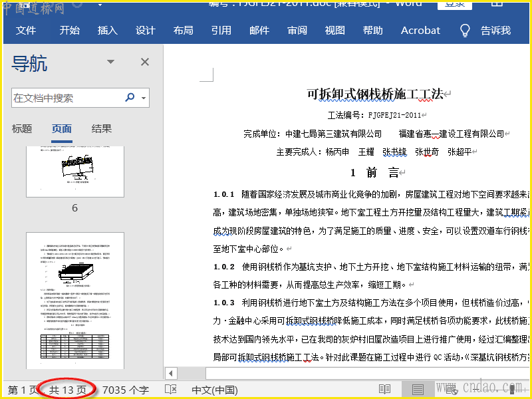
Task: Select page 6 thumbnail
Action: (x=74, y=172)
